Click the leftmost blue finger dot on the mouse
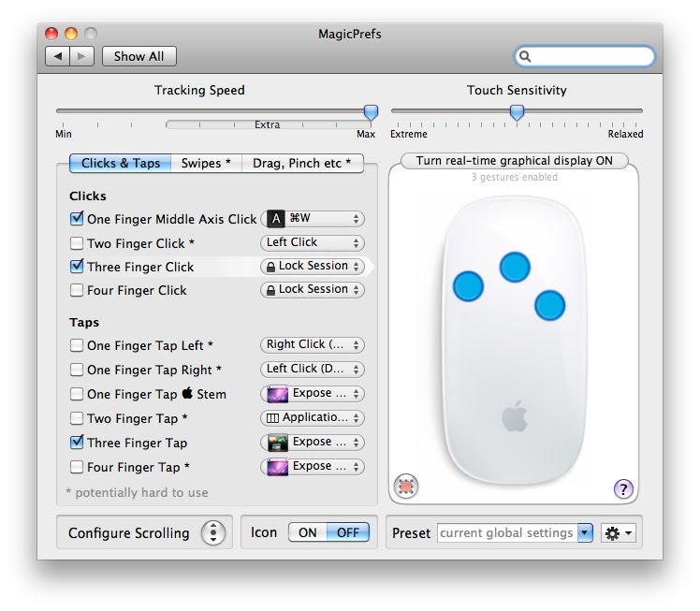Viewport: 700px width, 611px height. click(x=468, y=285)
